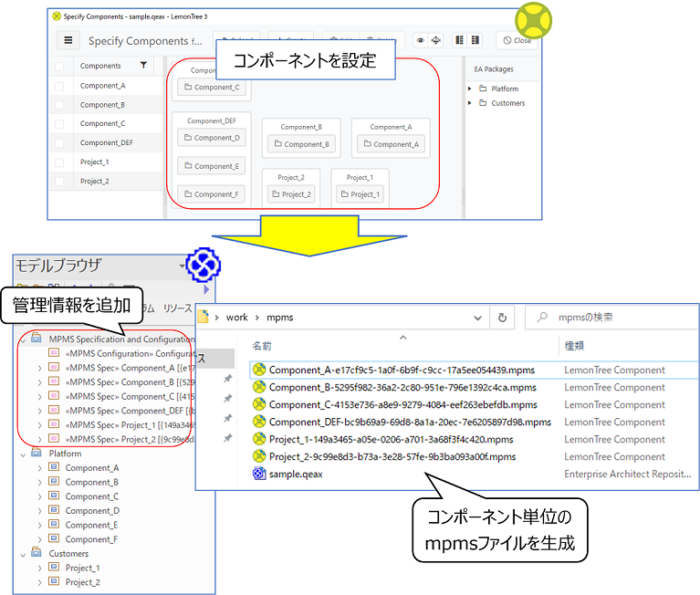Expand the Customers folder in EA Packages
The image size is (700, 595).
pyautogui.click(x=470, y=102)
